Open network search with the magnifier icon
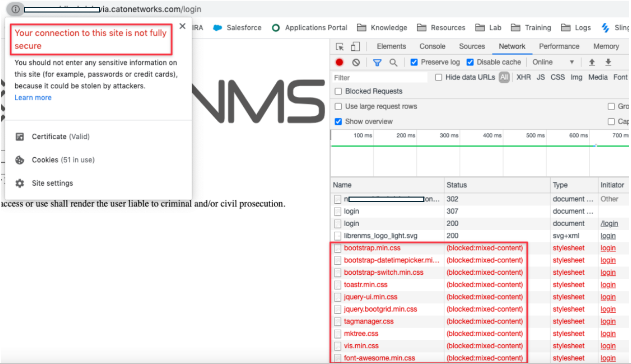 coord(393,62)
